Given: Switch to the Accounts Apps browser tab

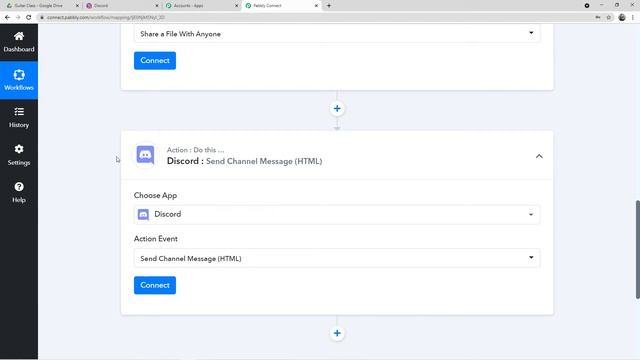Looking at the screenshot, I should pyautogui.click(x=201, y=6).
